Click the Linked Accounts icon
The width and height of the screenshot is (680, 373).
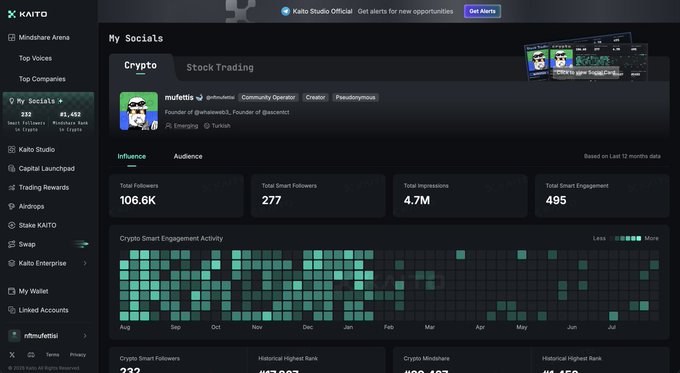pyautogui.click(x=12, y=310)
